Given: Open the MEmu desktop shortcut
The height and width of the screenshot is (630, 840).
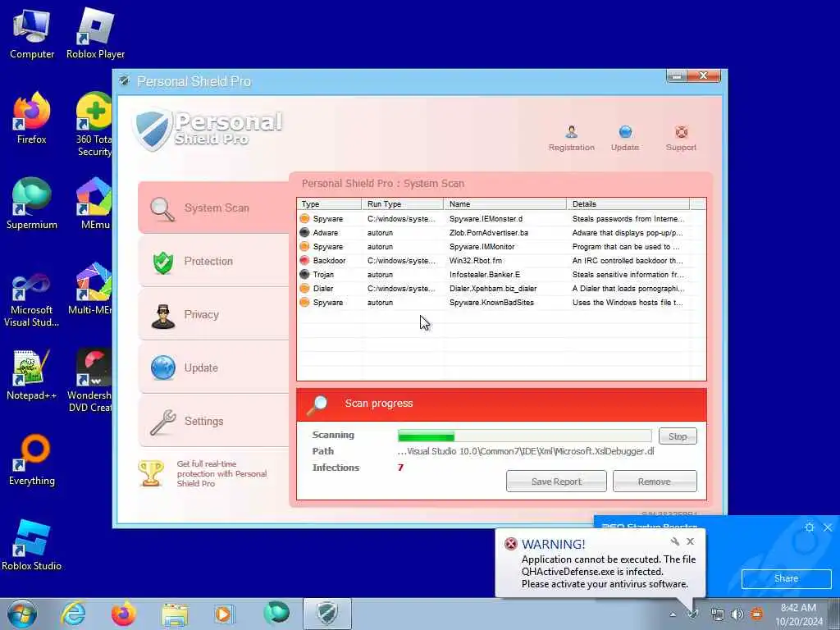Looking at the screenshot, I should click(x=95, y=204).
